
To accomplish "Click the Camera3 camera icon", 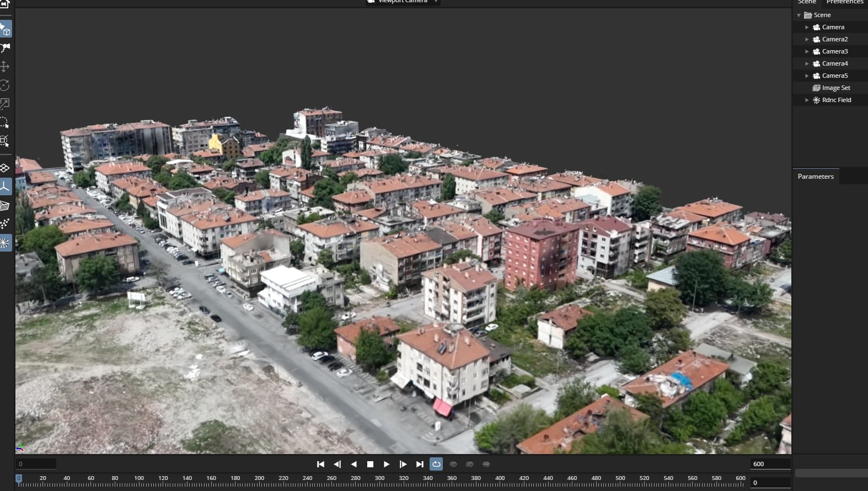I will (816, 51).
